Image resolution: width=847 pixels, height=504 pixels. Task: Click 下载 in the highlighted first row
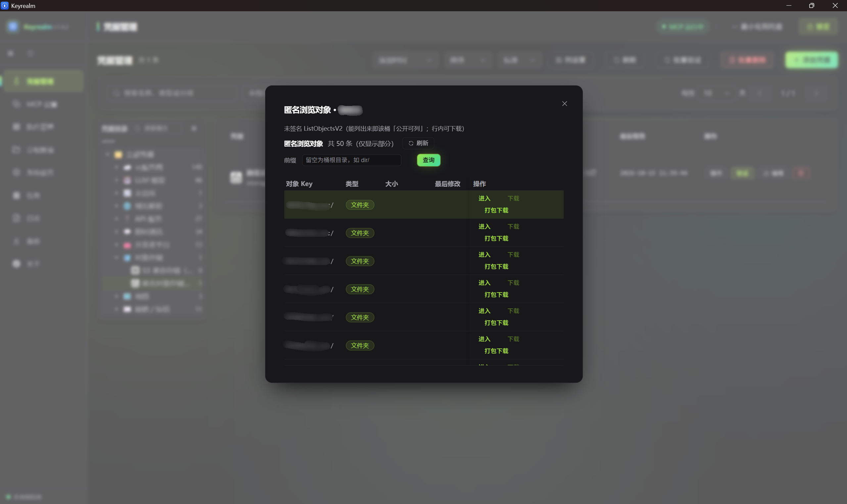coord(513,198)
